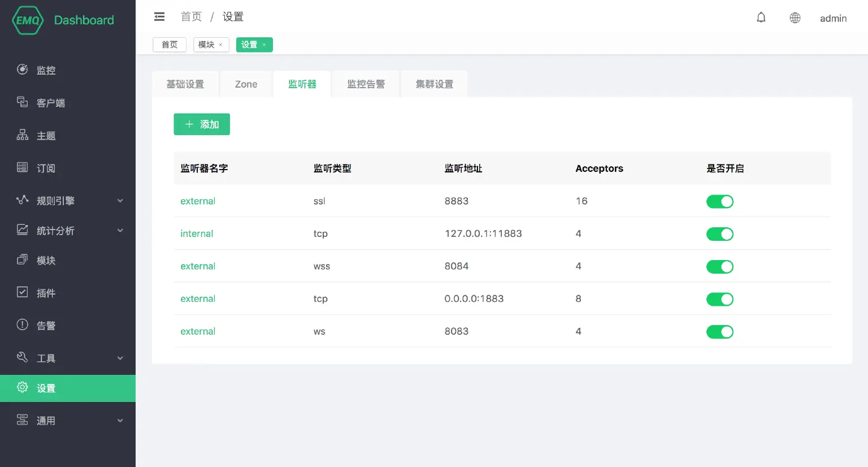Select the 客户端 clients sidebar icon
Screen dimensions: 868x467
point(23,102)
